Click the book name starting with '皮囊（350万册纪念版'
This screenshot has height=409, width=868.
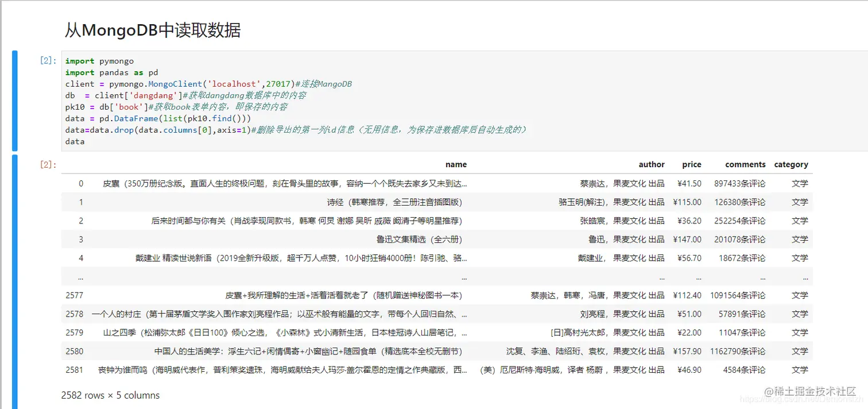click(285, 183)
